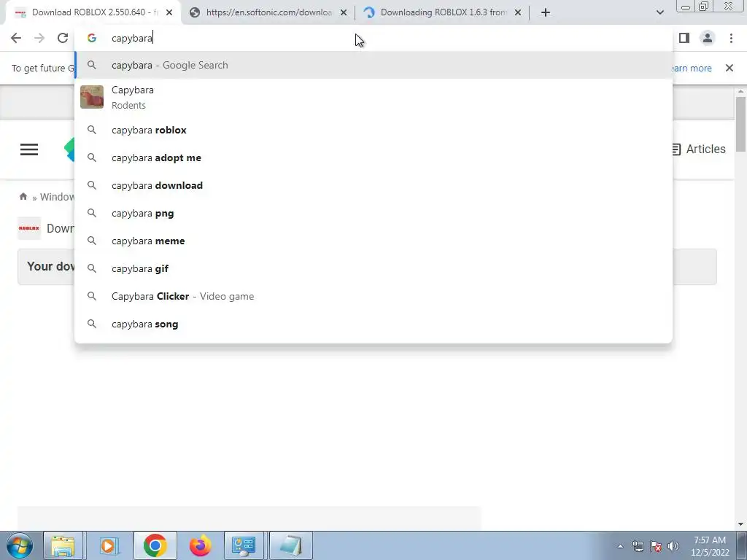Open the Chrome profile avatar
Viewport: 747px width, 560px height.
click(708, 38)
